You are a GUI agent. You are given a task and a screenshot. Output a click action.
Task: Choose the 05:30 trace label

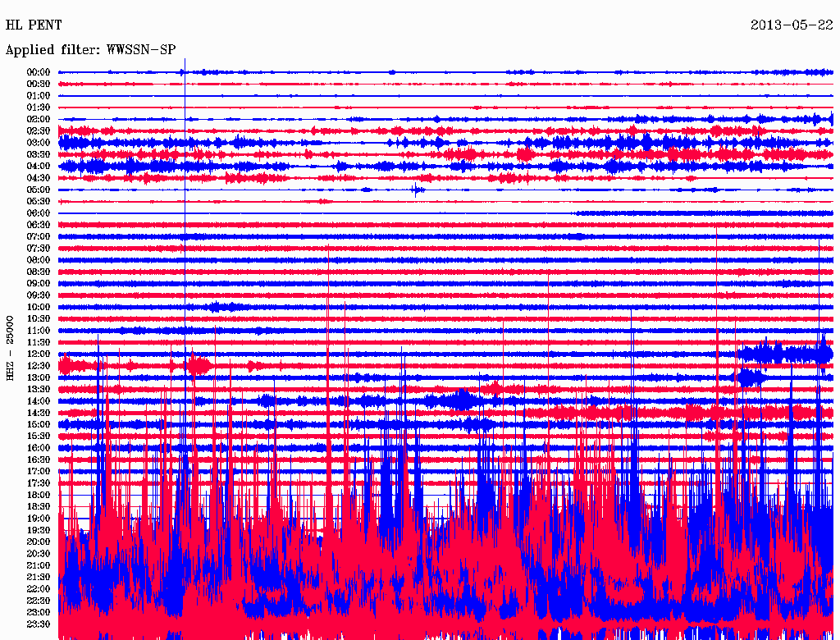[x=39, y=201]
